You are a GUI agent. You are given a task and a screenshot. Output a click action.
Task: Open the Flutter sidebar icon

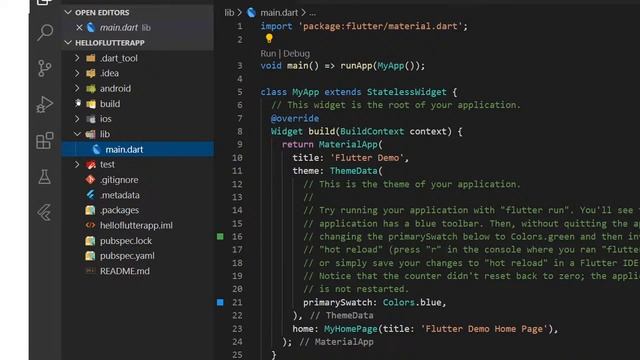tap(44, 212)
